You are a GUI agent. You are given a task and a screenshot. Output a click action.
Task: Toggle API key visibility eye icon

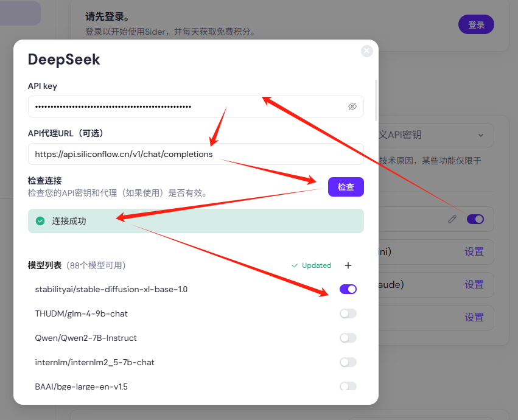click(352, 107)
